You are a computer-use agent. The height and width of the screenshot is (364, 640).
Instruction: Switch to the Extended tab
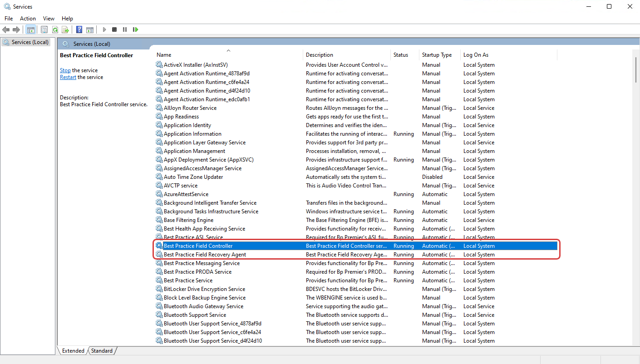(x=73, y=351)
